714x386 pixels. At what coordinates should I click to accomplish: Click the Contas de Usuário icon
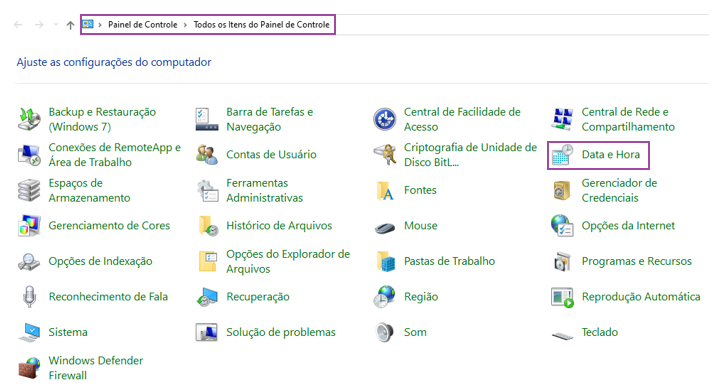point(207,155)
